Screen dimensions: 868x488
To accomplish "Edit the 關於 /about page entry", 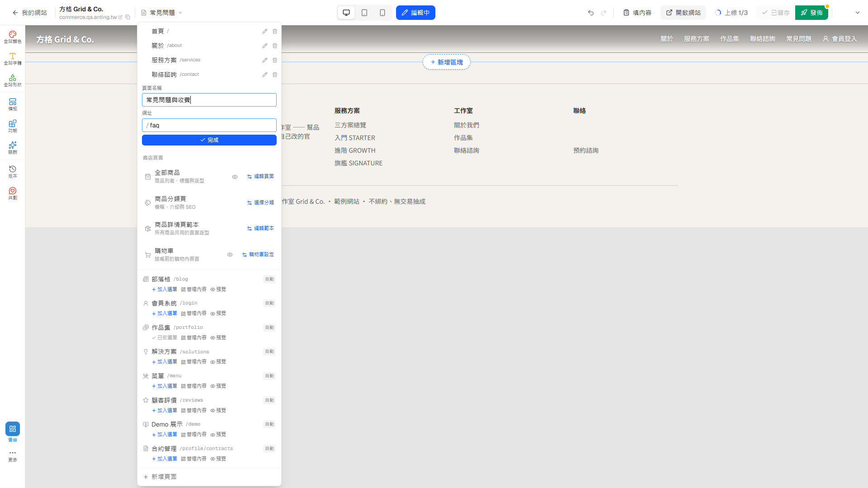I will (265, 46).
